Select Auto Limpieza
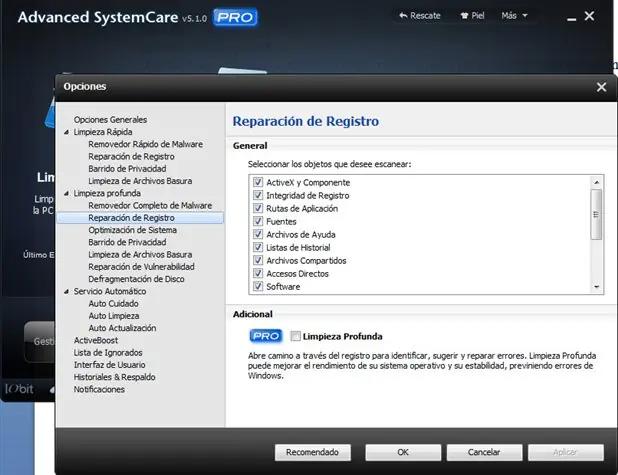This screenshot has width=618, height=475. [x=114, y=316]
